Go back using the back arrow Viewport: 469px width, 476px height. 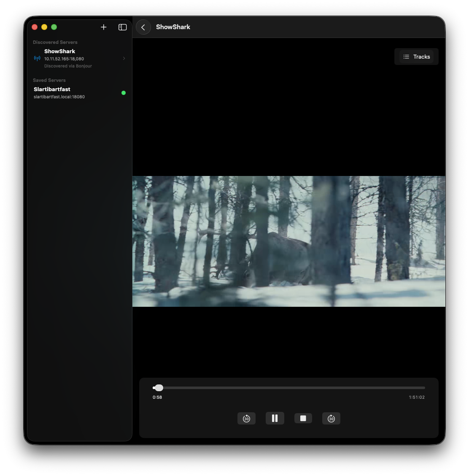tap(143, 27)
